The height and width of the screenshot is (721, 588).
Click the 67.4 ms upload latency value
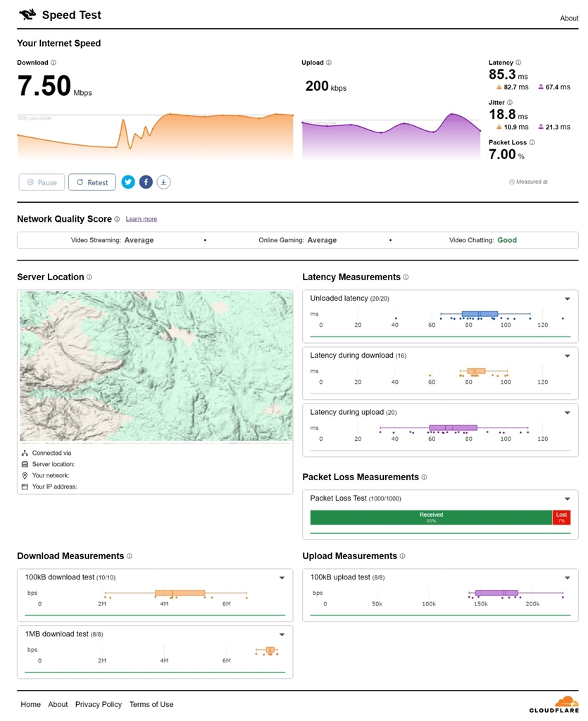(554, 87)
